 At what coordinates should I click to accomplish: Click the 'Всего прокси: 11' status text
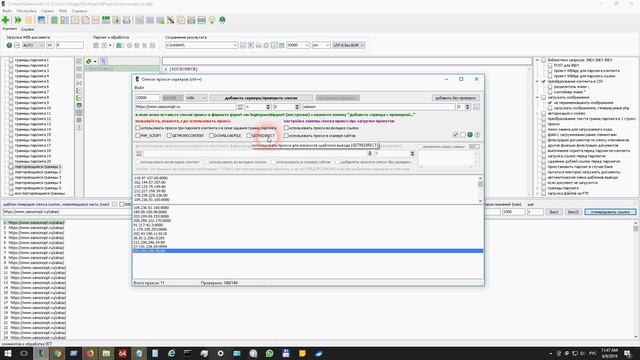(x=149, y=283)
